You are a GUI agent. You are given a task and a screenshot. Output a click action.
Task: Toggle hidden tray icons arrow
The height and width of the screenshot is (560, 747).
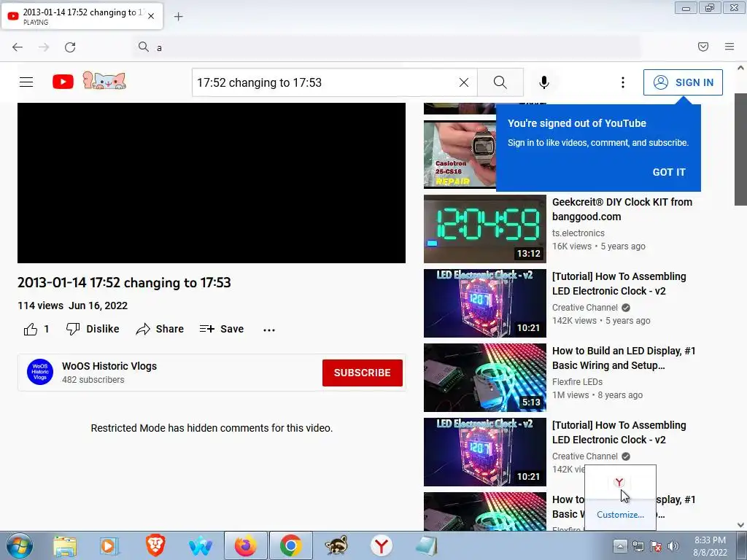pyautogui.click(x=620, y=545)
